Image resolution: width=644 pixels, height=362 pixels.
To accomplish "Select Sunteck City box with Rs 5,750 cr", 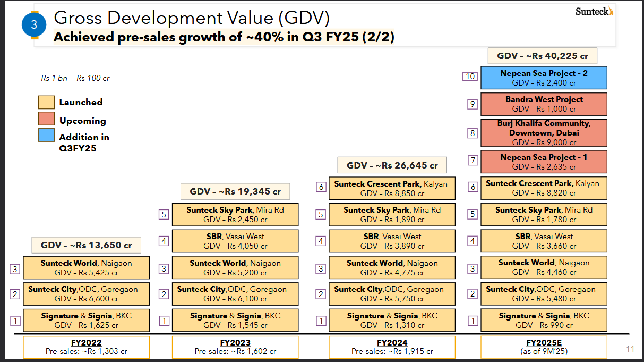I will (392, 294).
